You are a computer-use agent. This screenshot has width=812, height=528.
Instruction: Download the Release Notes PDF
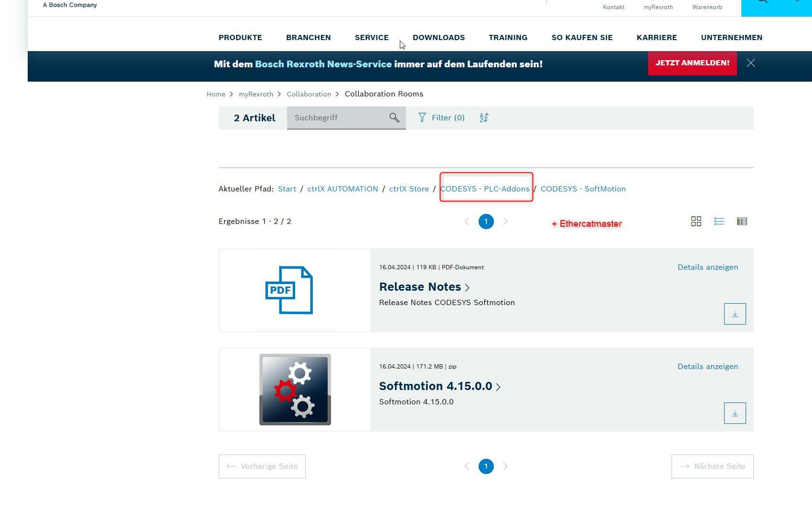coord(735,314)
